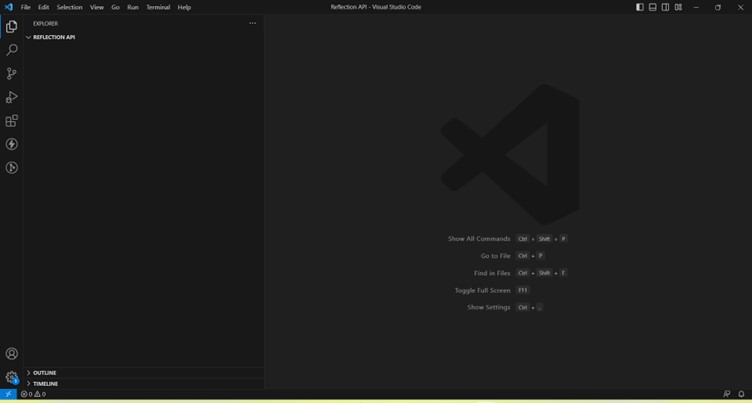
Task: Click the Find in Files shortcut hint
Action: click(x=520, y=273)
